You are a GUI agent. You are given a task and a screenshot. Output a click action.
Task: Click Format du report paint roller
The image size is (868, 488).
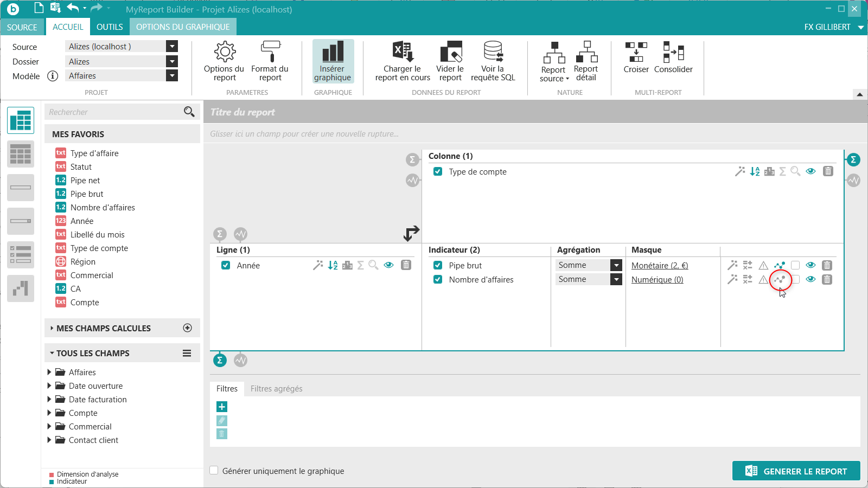270,52
